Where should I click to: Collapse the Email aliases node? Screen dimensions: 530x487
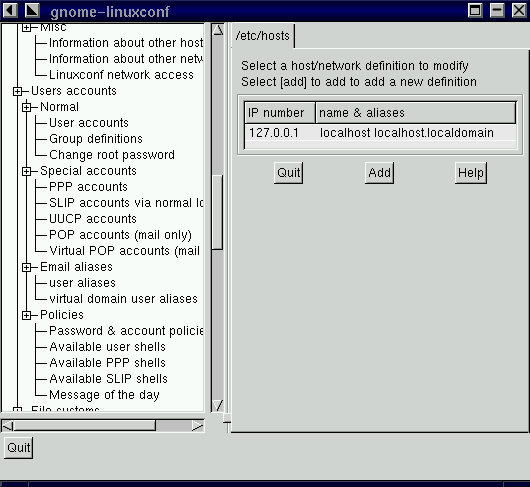[26, 267]
